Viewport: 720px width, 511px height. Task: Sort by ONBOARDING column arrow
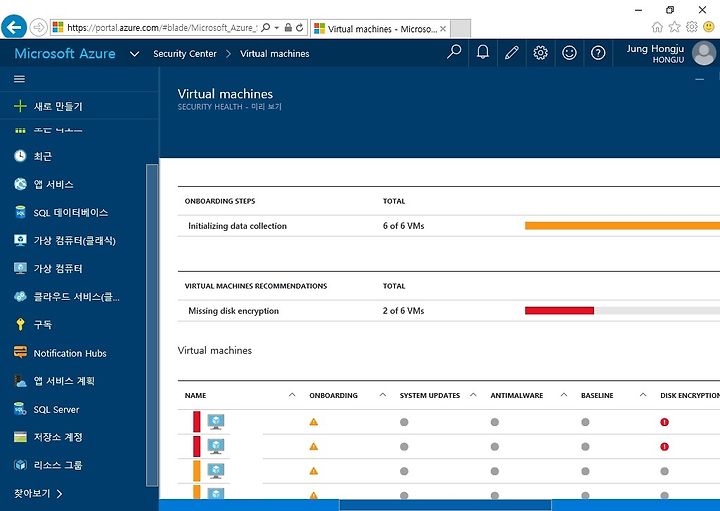[x=382, y=395]
